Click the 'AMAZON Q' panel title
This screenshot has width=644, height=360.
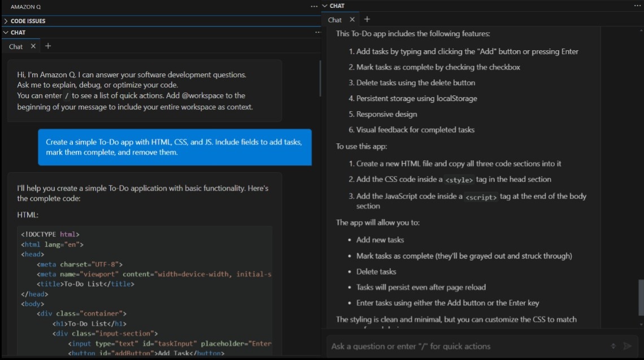25,7
